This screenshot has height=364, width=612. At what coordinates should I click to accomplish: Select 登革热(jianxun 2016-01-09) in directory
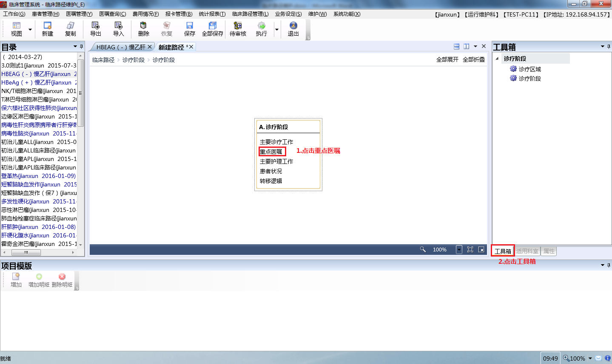pos(38,176)
